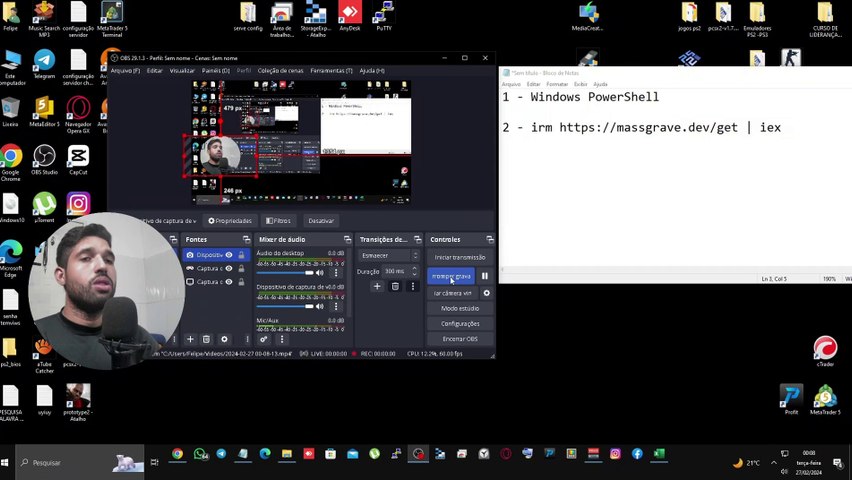Screen dimensions: 852x480
Task: Remove selected source with trash icon
Action: 206,339
